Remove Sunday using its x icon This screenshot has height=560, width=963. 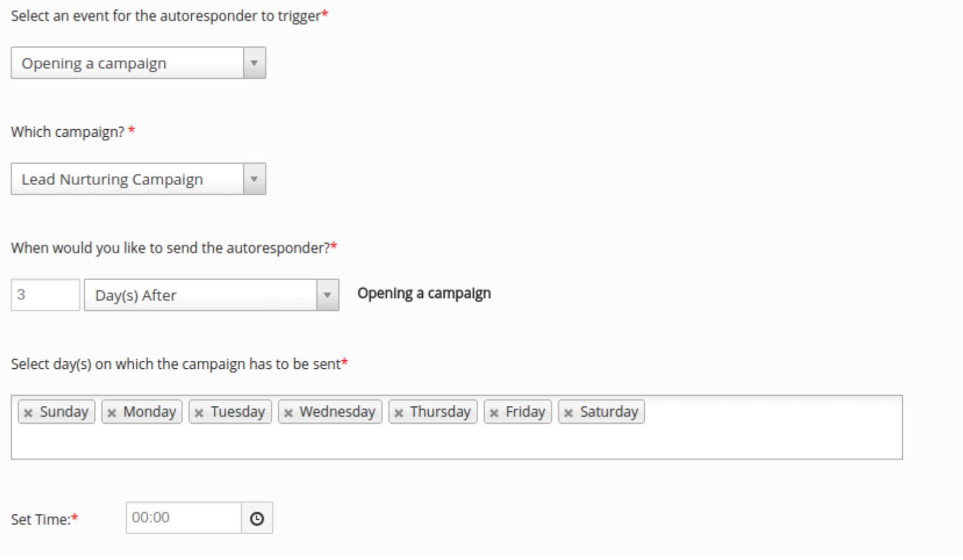tap(28, 412)
